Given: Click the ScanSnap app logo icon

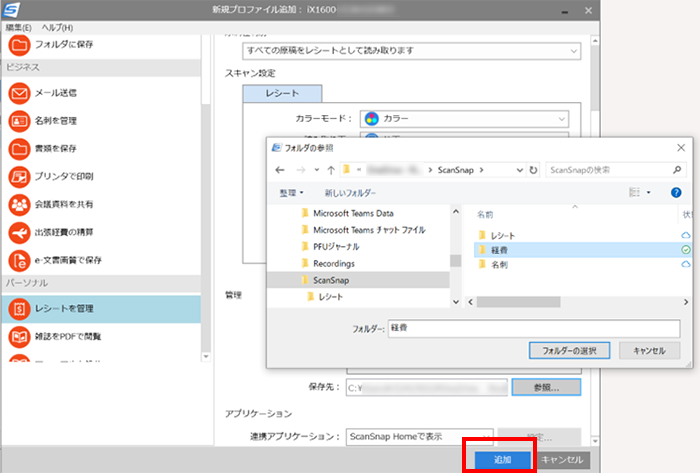Looking at the screenshot, I should pyautogui.click(x=11, y=9).
